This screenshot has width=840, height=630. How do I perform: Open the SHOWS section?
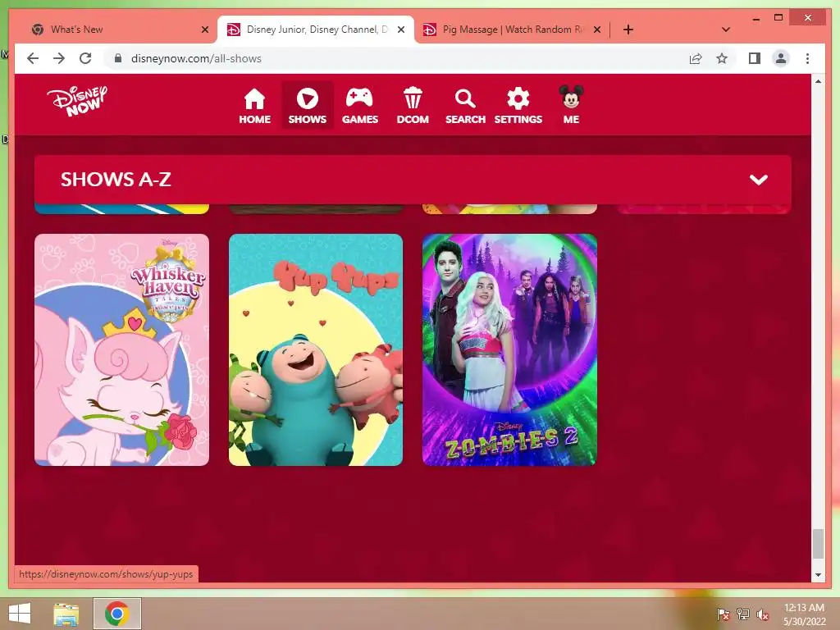coord(308,106)
